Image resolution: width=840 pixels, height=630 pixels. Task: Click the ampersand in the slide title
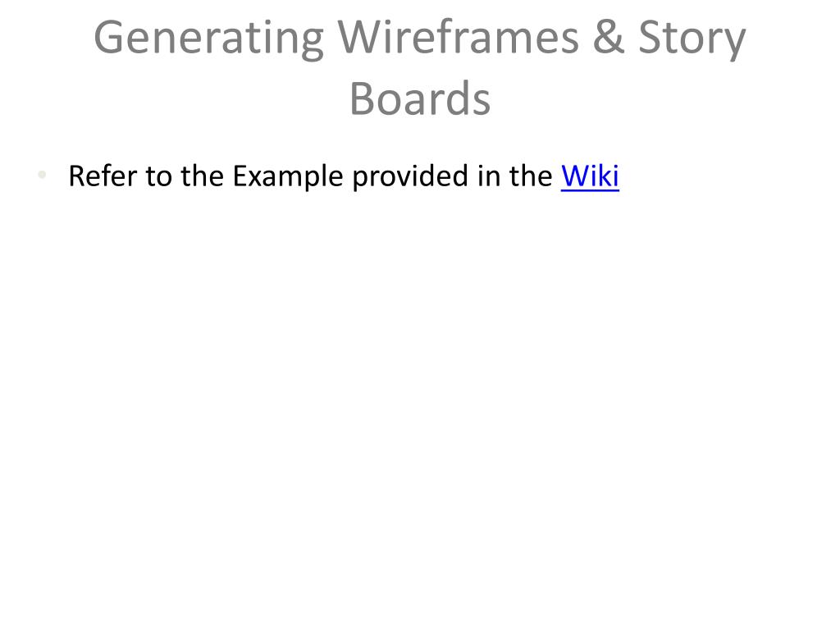click(x=609, y=37)
